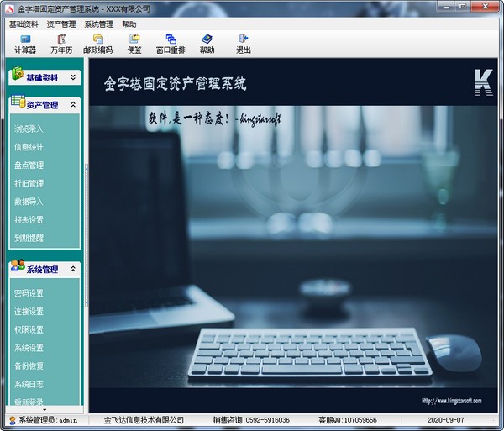Click 客服QQ number in status bar

click(348, 420)
